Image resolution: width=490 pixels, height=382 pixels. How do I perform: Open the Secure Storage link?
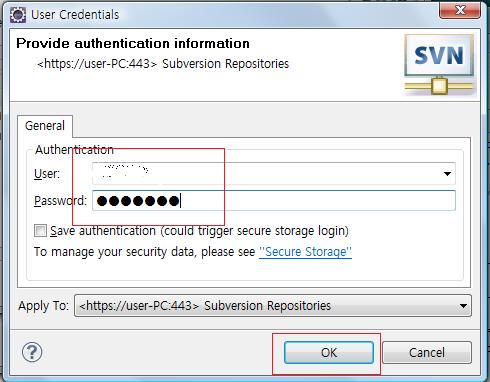(305, 252)
